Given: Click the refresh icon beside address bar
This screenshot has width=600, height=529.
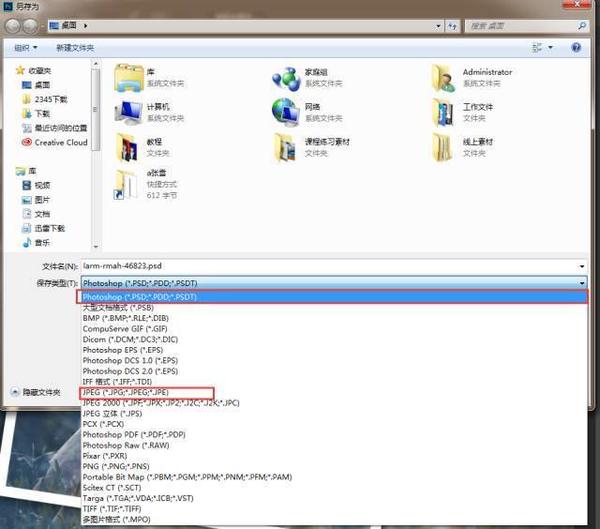Looking at the screenshot, I should (x=453, y=26).
